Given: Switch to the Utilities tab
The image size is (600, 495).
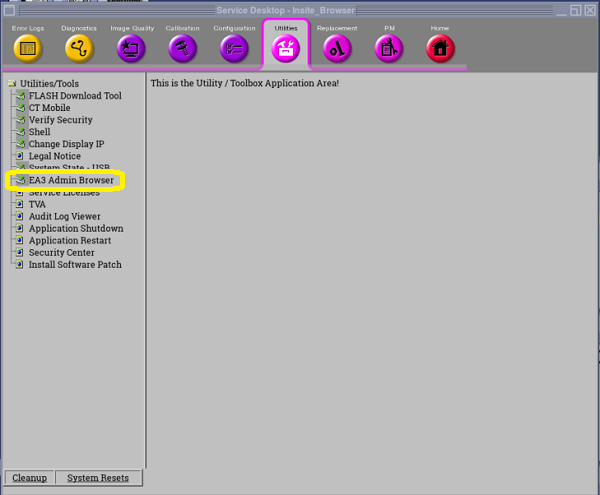Looking at the screenshot, I should click(286, 47).
